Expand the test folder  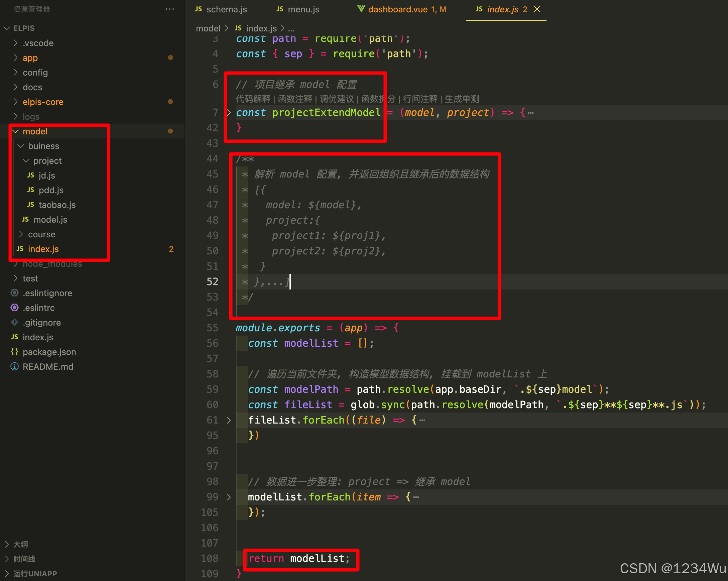tap(15, 278)
